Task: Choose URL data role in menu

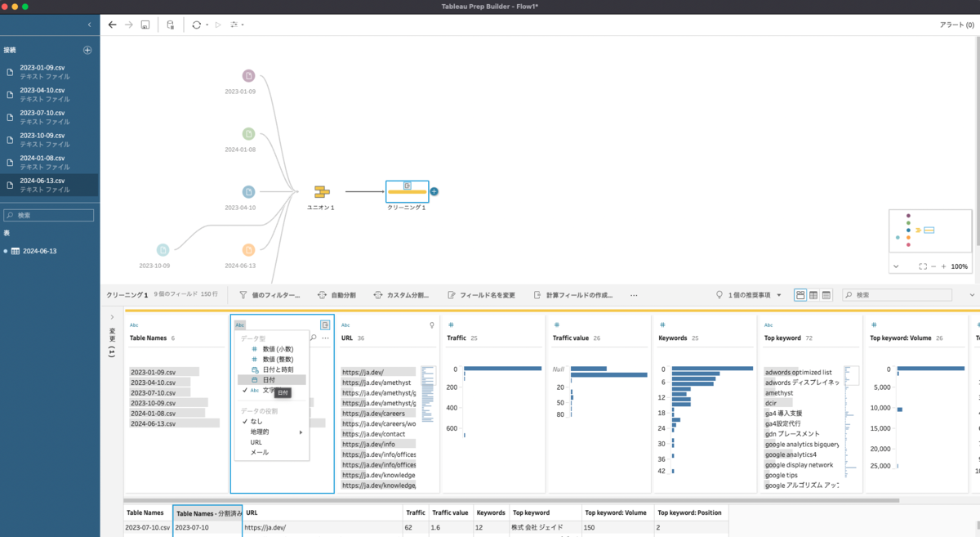Action: point(272,442)
